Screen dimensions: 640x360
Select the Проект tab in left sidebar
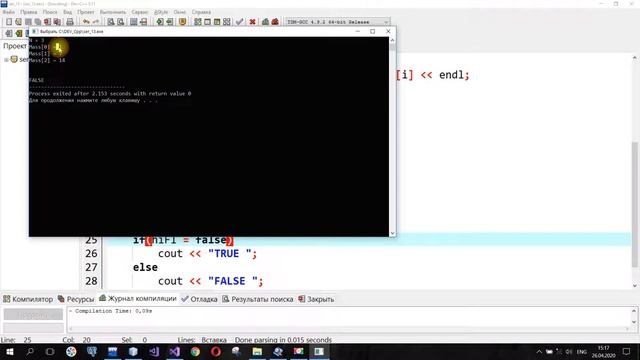(x=15, y=46)
